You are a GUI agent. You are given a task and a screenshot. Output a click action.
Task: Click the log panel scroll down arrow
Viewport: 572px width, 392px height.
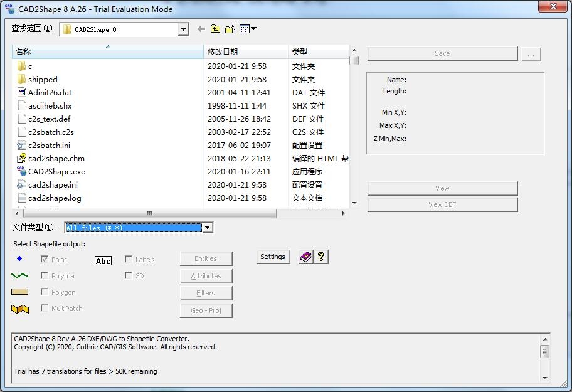pyautogui.click(x=545, y=378)
